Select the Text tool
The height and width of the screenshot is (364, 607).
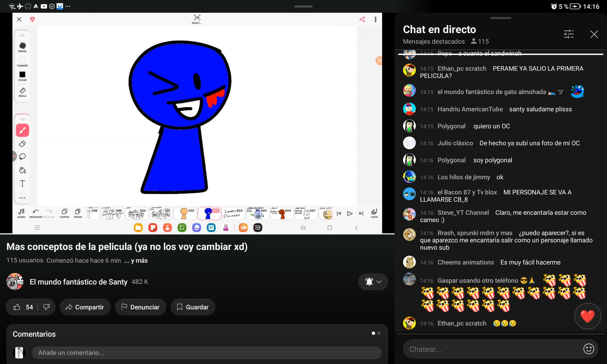pos(22,184)
